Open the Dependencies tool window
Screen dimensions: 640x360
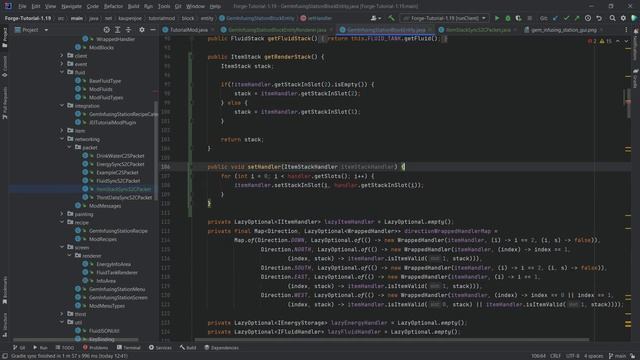click(x=222, y=348)
